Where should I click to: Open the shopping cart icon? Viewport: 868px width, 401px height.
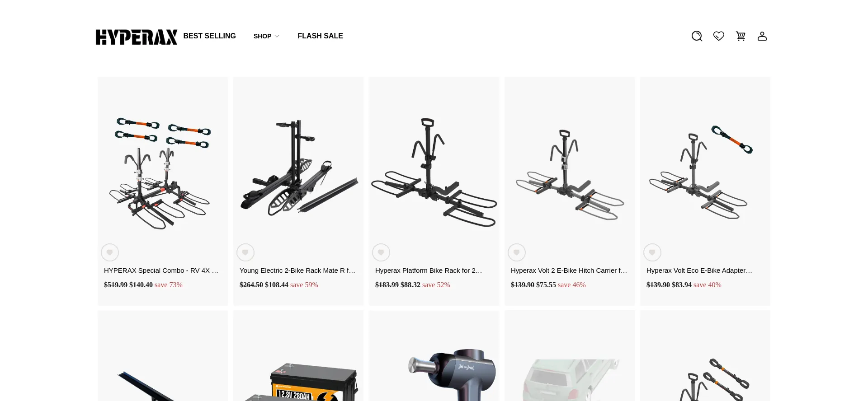tap(741, 36)
